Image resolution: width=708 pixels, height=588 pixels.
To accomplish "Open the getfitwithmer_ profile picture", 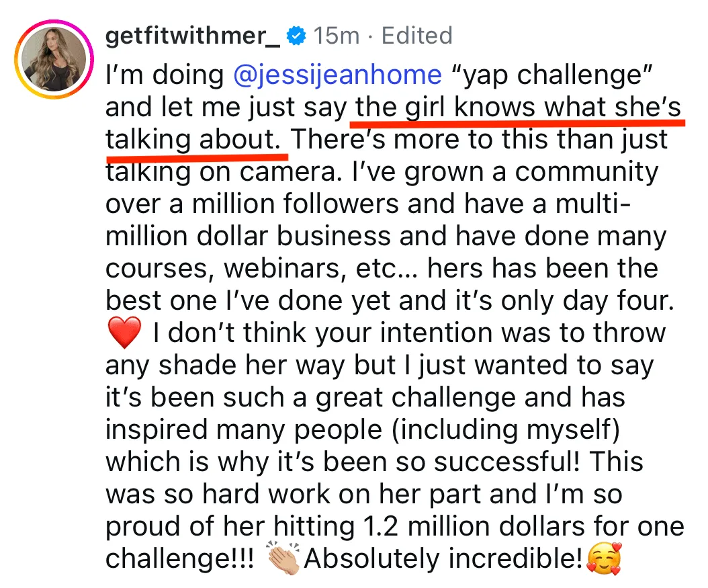I will [x=54, y=59].
